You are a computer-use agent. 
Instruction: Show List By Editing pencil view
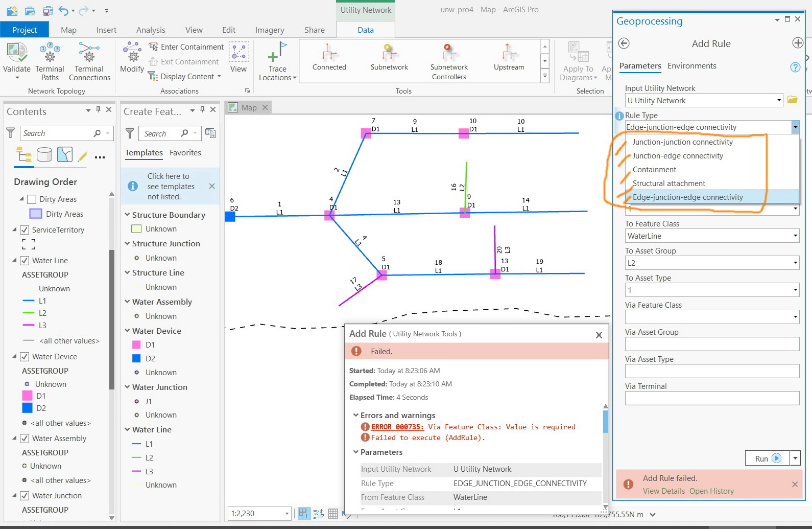point(82,156)
